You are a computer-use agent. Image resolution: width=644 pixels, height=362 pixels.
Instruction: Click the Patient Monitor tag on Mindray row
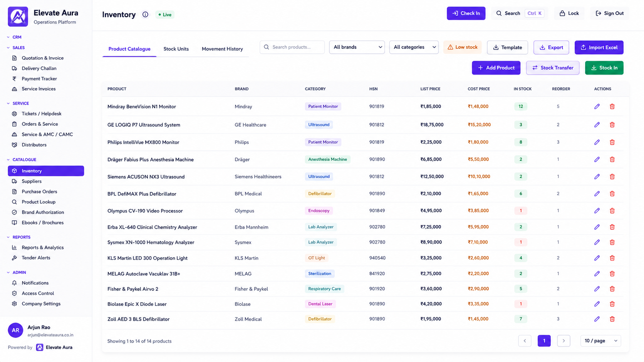323,107
